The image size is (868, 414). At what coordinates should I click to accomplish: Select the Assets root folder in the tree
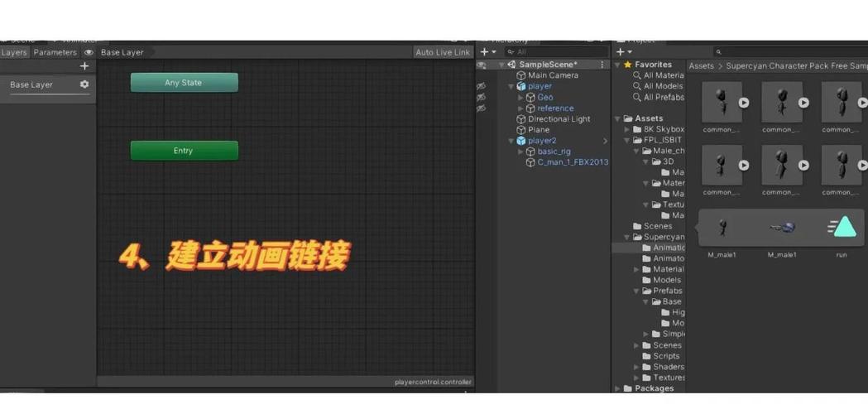click(x=648, y=118)
